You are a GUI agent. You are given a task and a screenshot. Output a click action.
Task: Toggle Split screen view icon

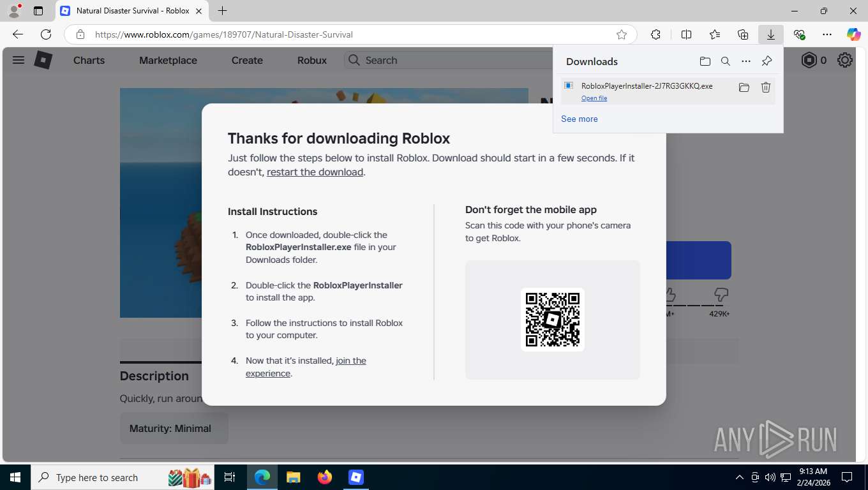pos(686,34)
